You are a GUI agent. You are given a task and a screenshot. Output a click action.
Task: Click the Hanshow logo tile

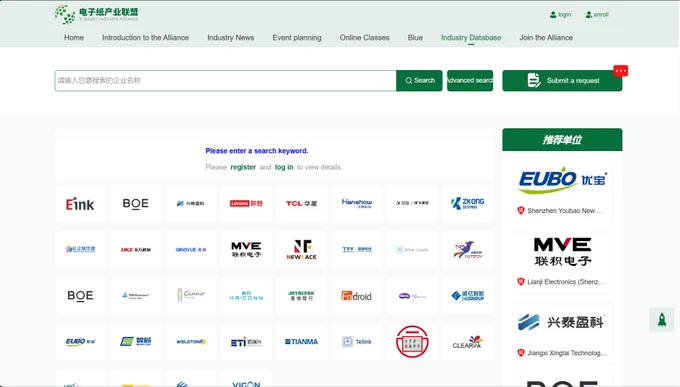357,203
